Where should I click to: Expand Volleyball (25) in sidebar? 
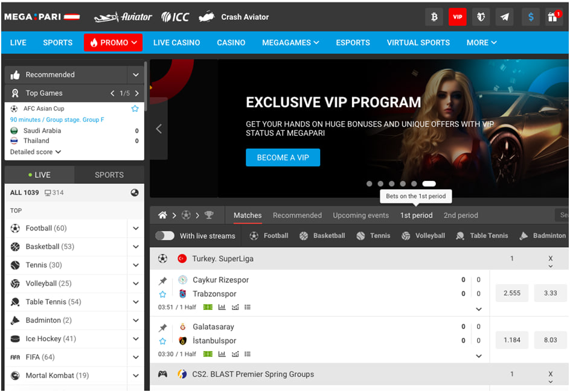tap(136, 283)
